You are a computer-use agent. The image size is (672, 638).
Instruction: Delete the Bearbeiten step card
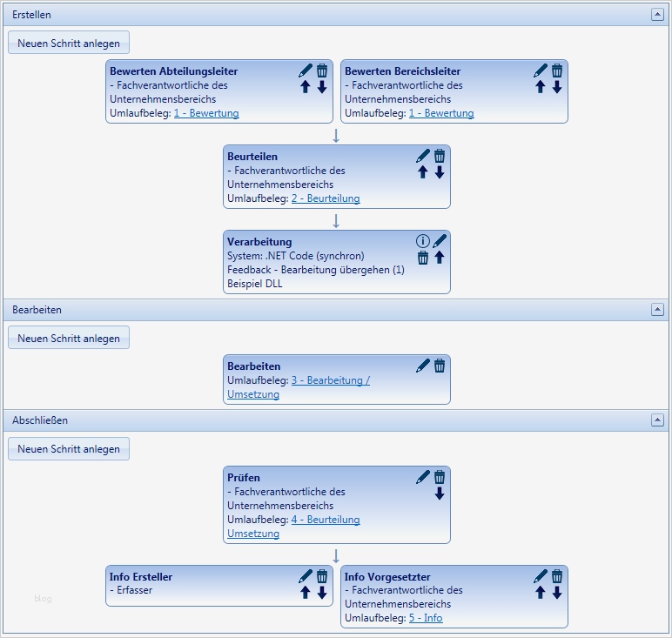(440, 366)
